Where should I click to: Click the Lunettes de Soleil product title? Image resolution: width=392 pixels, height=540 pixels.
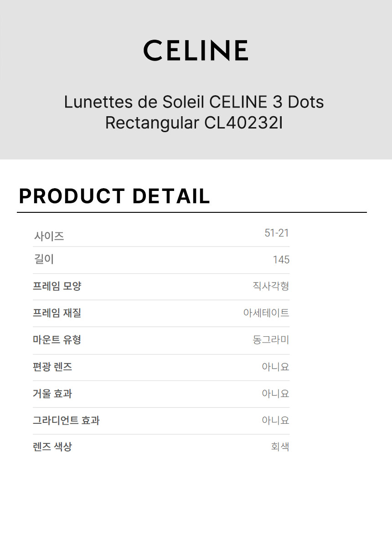click(194, 112)
